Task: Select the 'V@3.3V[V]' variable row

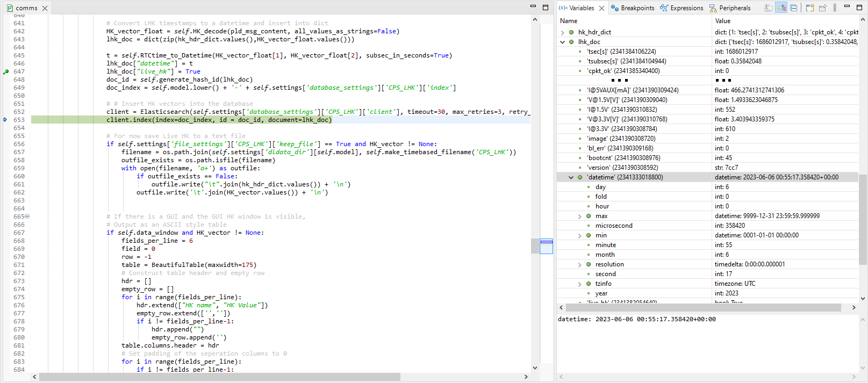Action: pos(708,119)
